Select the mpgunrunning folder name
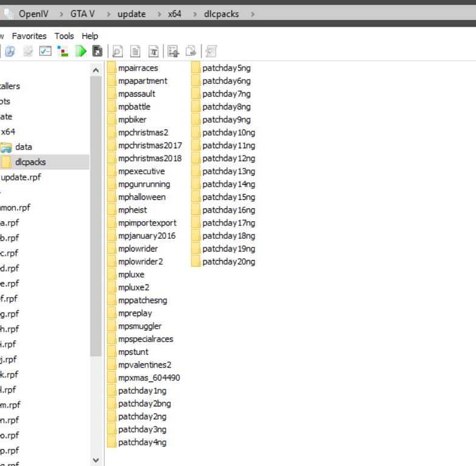476x466 pixels. 144,184
